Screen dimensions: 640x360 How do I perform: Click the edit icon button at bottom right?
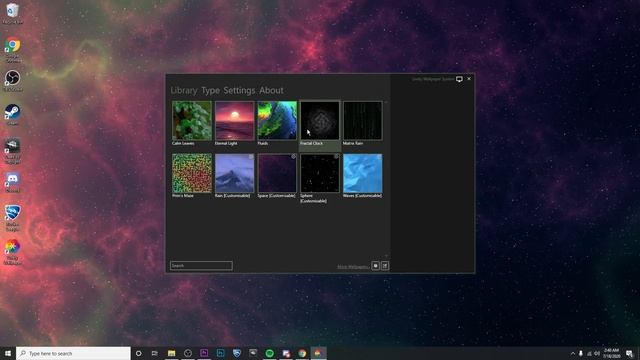pos(385,266)
